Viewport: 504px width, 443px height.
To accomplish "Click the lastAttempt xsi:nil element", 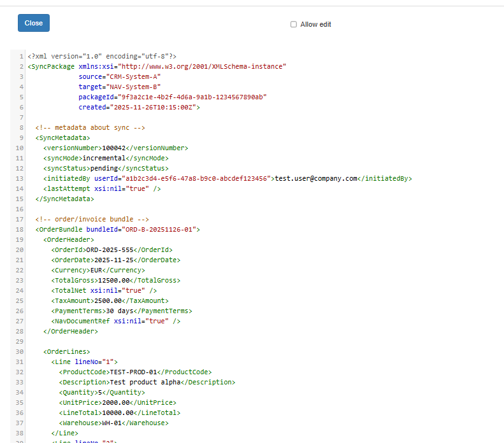I will [x=102, y=189].
